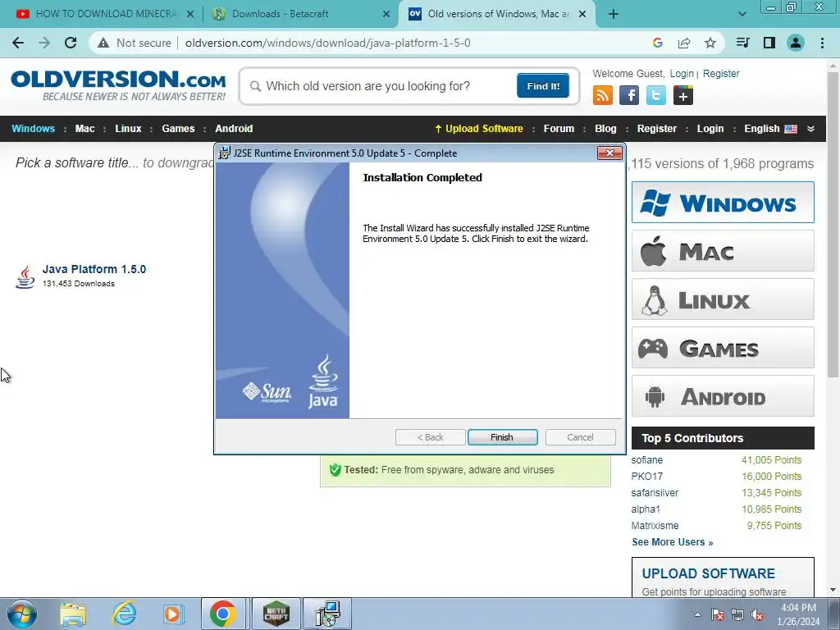Close the J2SE Runtime Environment dialog
840x630 pixels.
point(609,153)
